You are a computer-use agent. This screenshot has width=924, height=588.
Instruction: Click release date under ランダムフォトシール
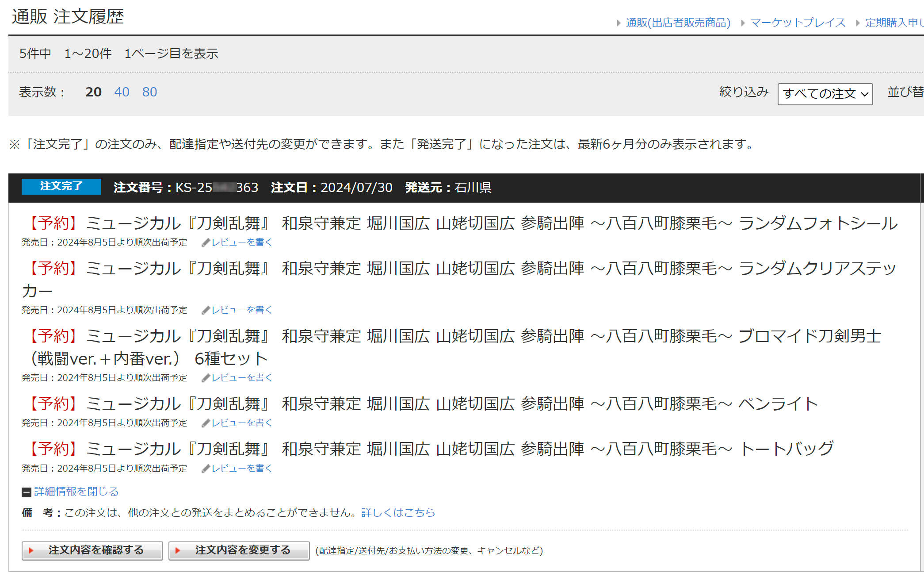pyautogui.click(x=104, y=242)
